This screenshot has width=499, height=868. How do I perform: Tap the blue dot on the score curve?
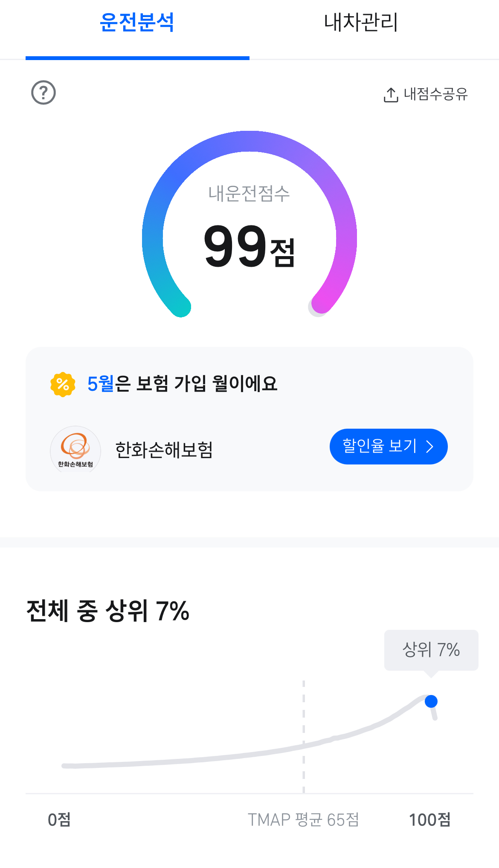(431, 701)
